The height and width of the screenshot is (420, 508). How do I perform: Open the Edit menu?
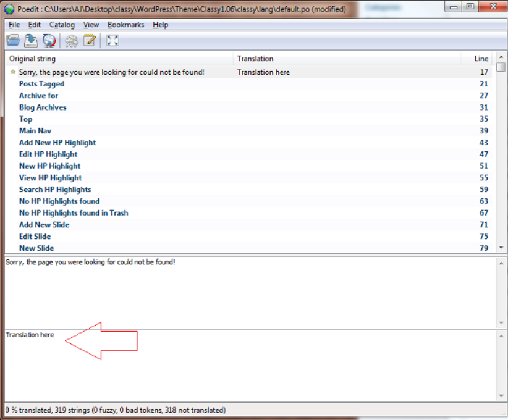coord(35,25)
